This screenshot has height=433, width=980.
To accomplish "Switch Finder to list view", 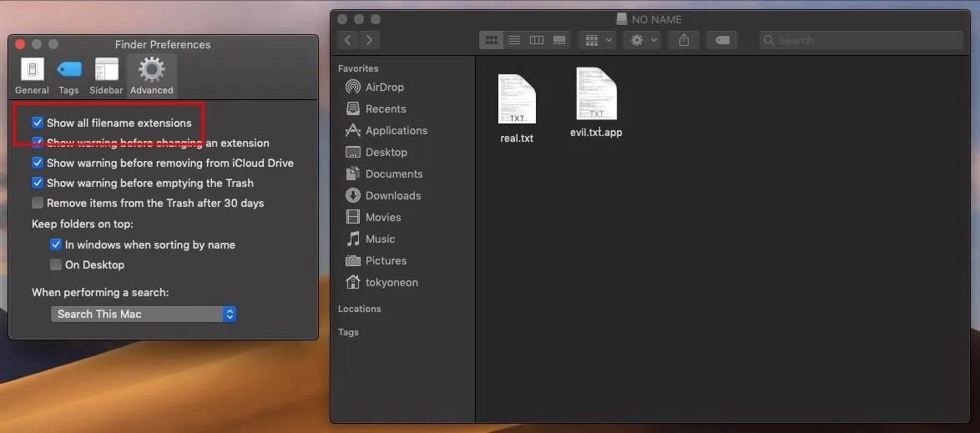I will [x=514, y=40].
